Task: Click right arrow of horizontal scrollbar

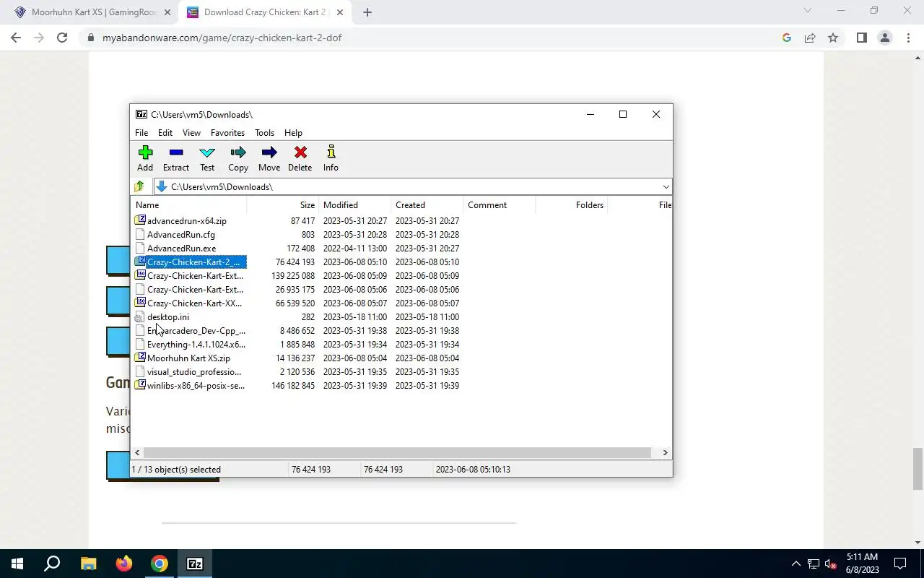Action: [x=665, y=453]
